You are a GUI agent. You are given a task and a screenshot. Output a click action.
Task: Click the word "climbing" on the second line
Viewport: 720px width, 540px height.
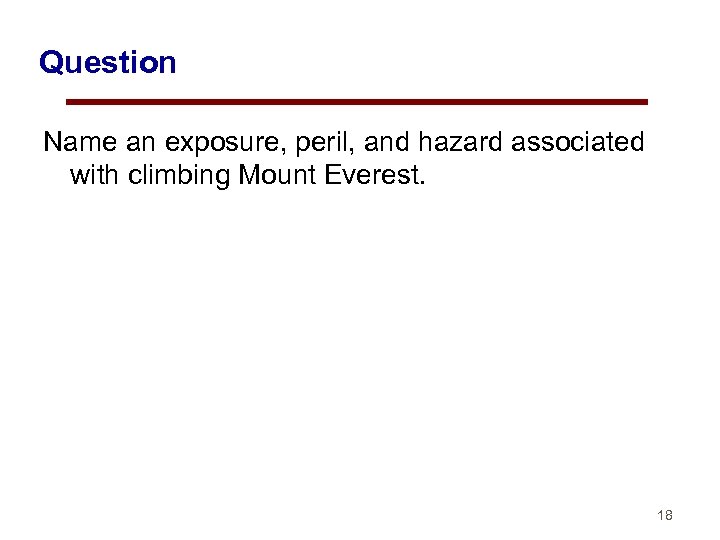coord(180,177)
